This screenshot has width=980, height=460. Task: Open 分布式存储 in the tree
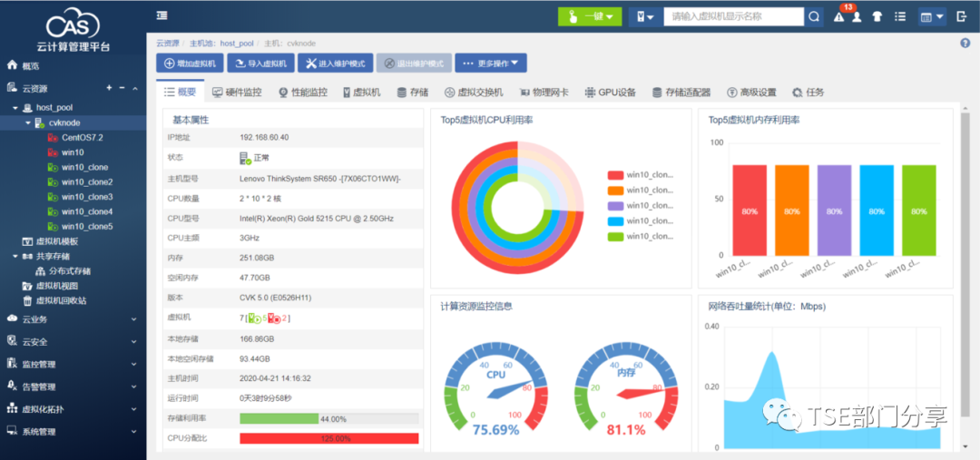point(69,271)
